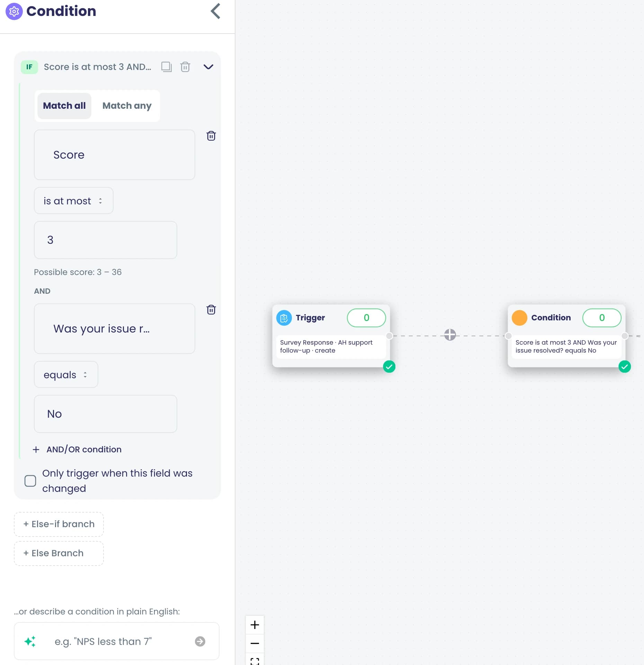The width and height of the screenshot is (644, 665).
Task: Remove the 'Was your issue' condition via trash icon
Action: click(211, 310)
